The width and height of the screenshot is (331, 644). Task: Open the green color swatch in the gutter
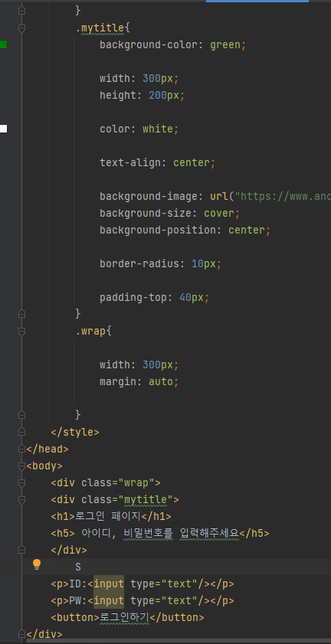click(3, 44)
